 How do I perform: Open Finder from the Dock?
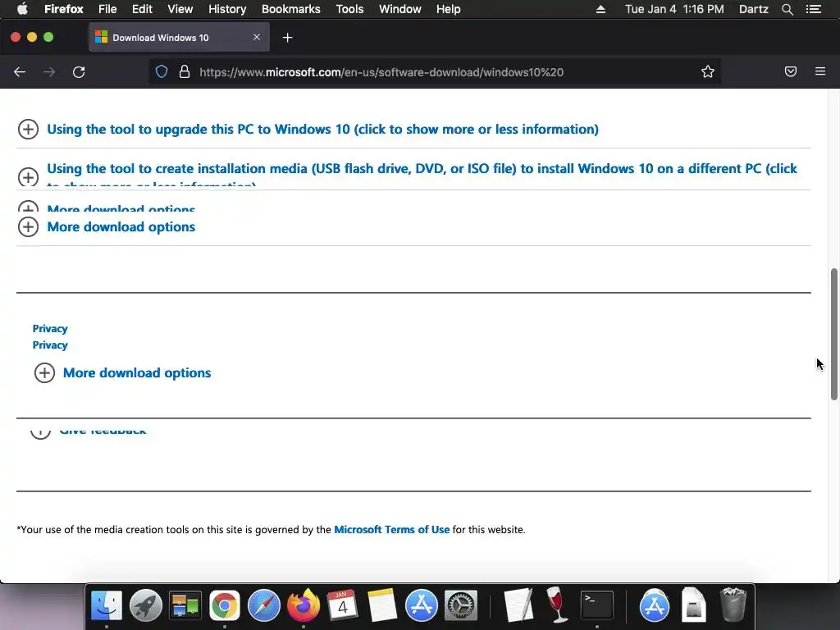coord(107,605)
